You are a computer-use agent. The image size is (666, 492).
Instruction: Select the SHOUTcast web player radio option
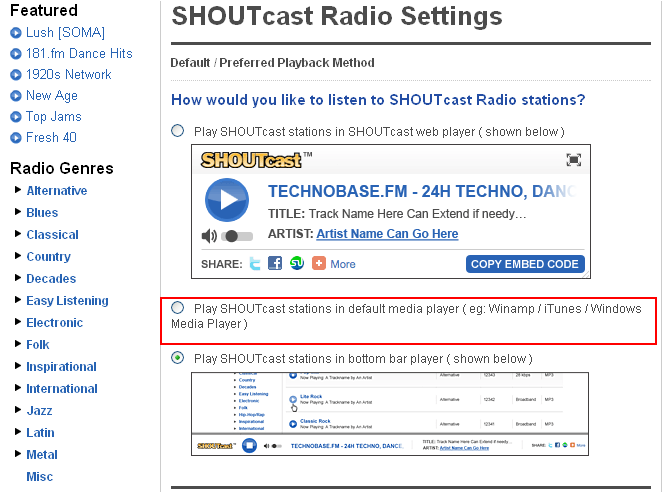click(x=178, y=130)
